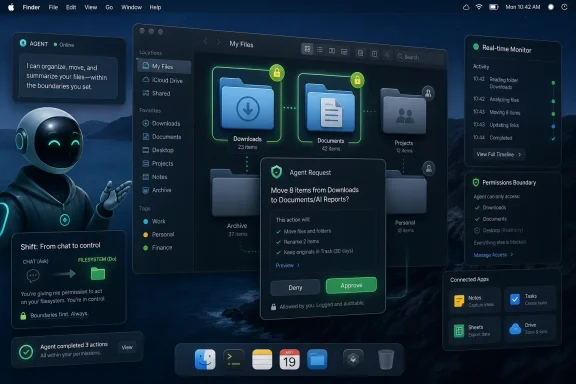
Task: Toggle 'Move files and folders' checkmark
Action: point(278,232)
